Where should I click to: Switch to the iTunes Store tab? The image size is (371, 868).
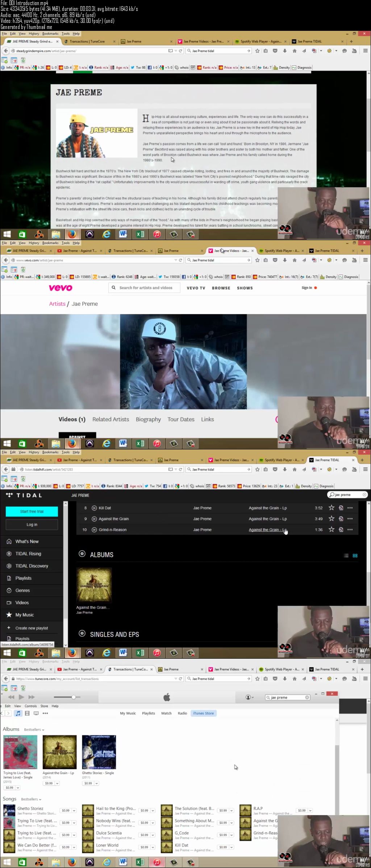204,713
